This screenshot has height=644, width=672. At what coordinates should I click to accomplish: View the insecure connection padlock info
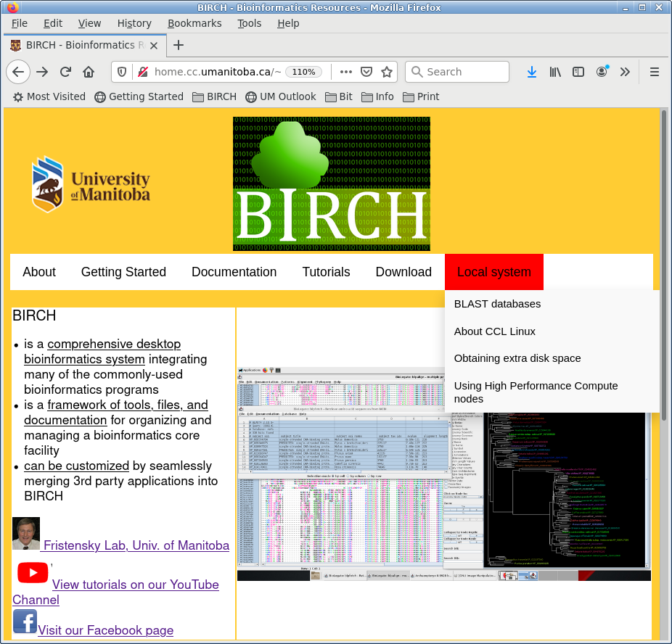point(143,72)
